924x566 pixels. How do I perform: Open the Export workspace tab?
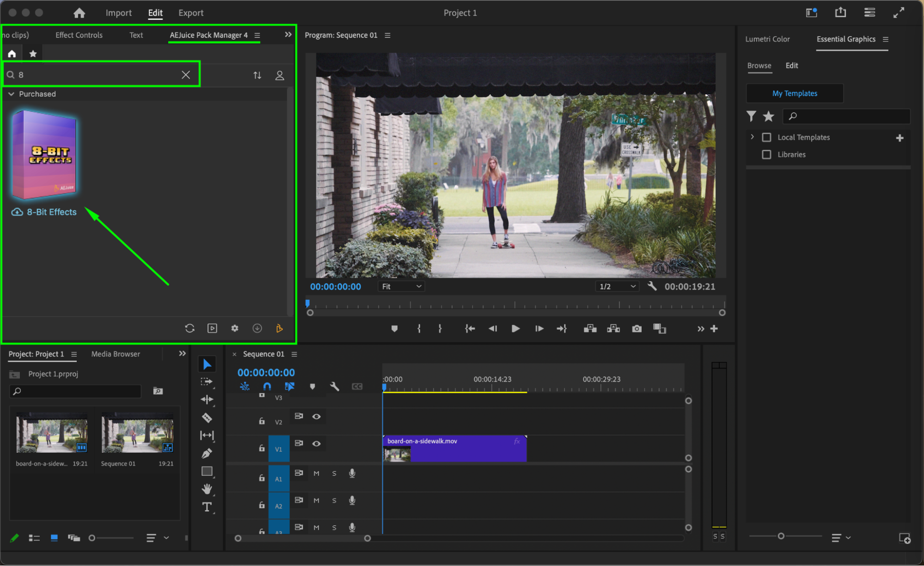pos(190,13)
